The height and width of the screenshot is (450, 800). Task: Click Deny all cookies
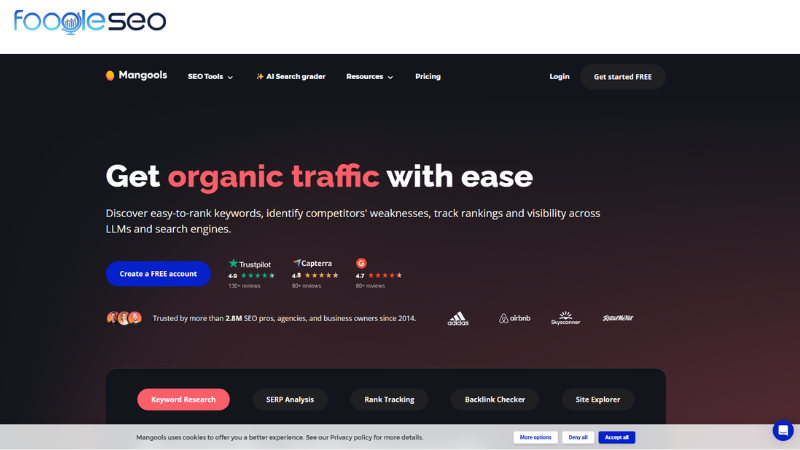[578, 437]
